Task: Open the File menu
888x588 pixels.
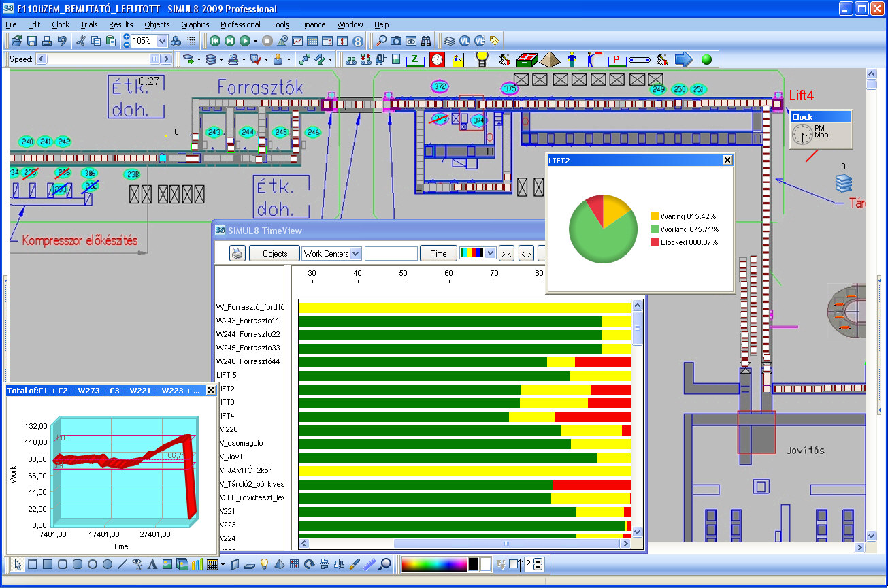Action: (11, 24)
